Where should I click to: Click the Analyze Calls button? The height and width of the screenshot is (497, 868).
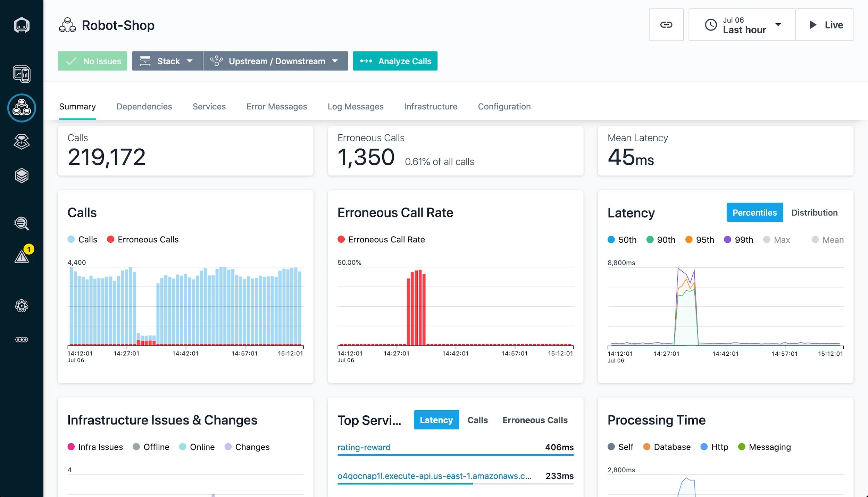point(395,61)
